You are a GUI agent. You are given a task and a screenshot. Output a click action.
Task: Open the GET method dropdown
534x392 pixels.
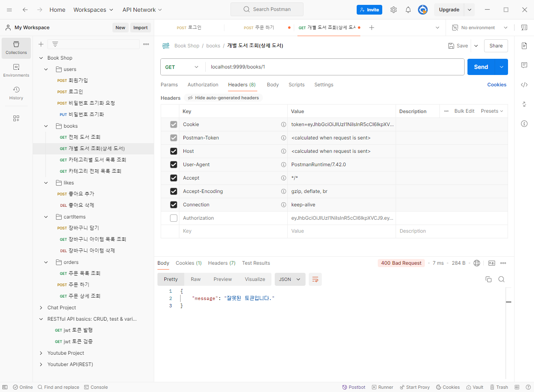tap(182, 67)
